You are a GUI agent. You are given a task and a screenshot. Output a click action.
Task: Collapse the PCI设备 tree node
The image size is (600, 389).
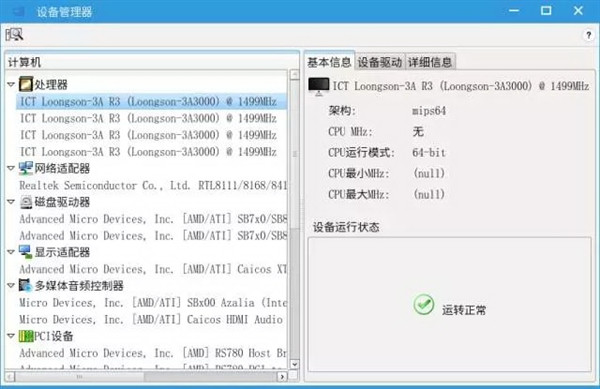[11, 336]
